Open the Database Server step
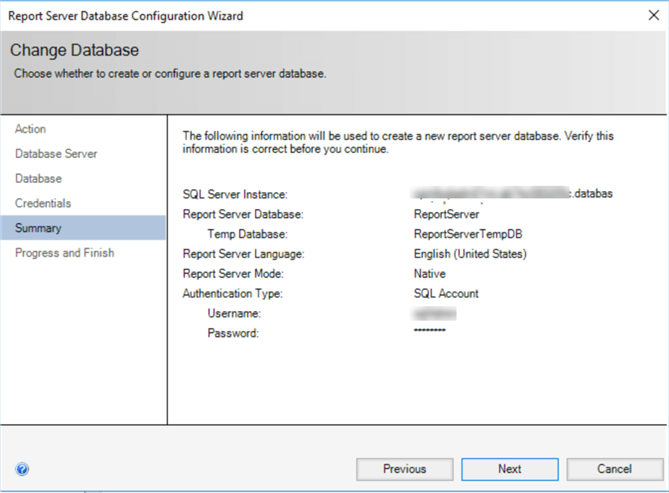 (56, 154)
